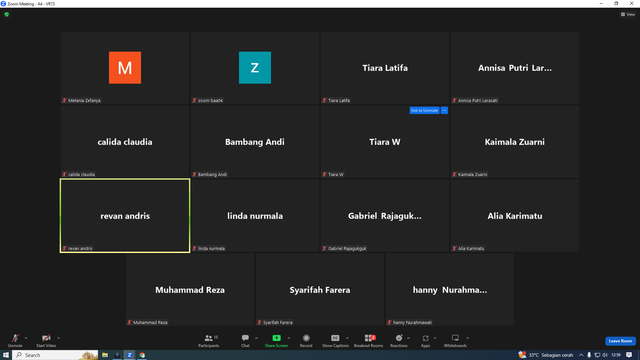The height and width of the screenshot is (360, 640).
Task: Click Ask to Unmute on Tiara W
Action: point(424,111)
